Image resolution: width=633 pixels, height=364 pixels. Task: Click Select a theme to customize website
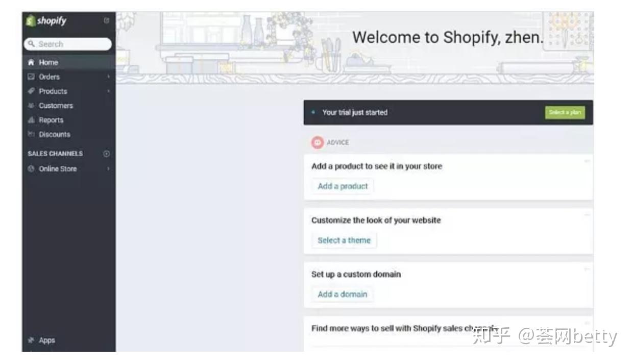click(344, 240)
